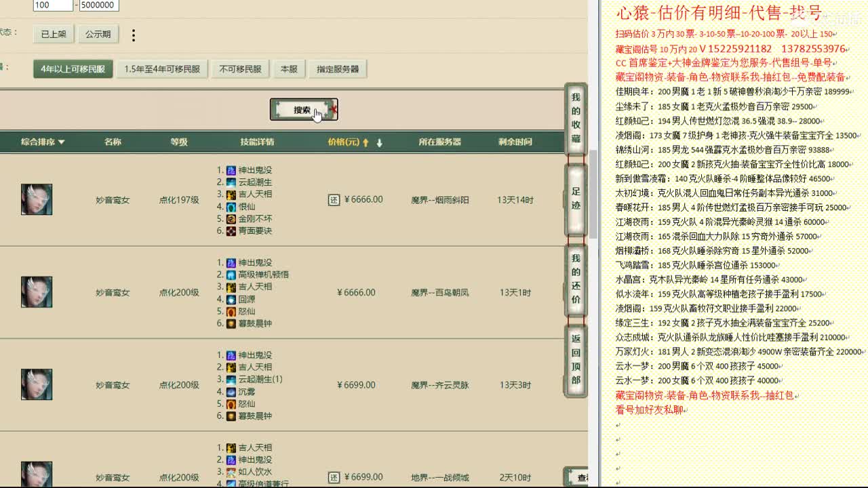This screenshot has width=868, height=488.
Task: Click 神出鬼没 skill icon in 一战倾城 row
Action: (231, 460)
